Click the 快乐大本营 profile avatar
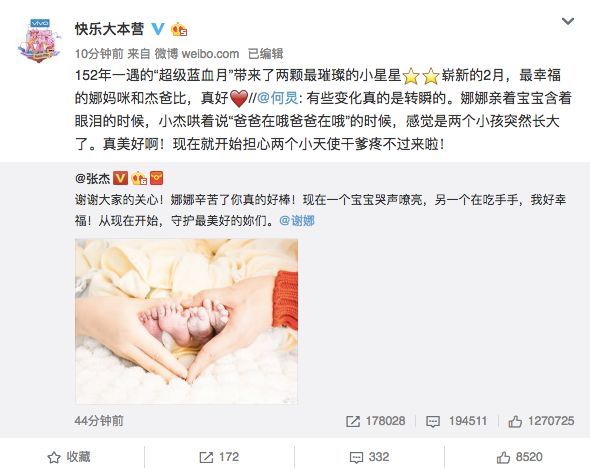Viewport: 590px width, 469px height. 39,40
